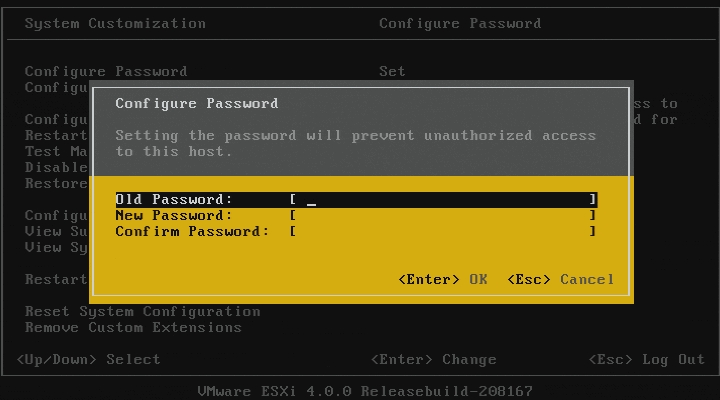This screenshot has width=720, height=400.
Task: Click Enter Change footer hint
Action: 433,359
